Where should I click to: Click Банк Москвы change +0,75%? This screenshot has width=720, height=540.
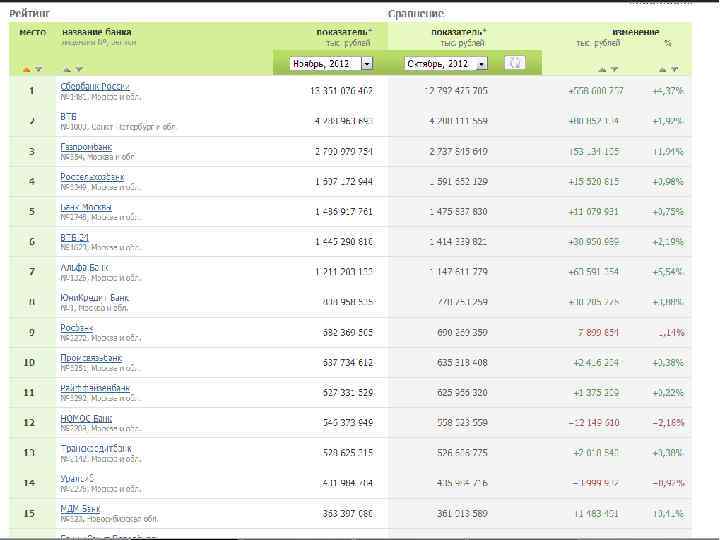click(668, 212)
